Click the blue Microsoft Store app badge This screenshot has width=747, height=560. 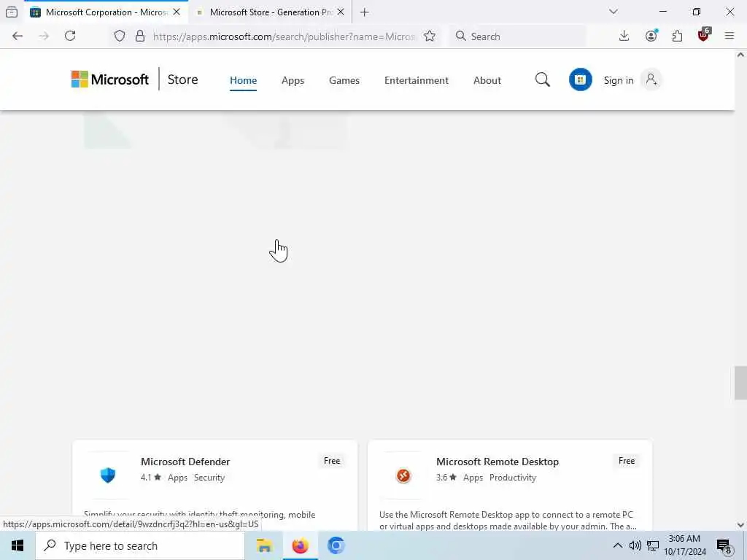click(x=580, y=79)
